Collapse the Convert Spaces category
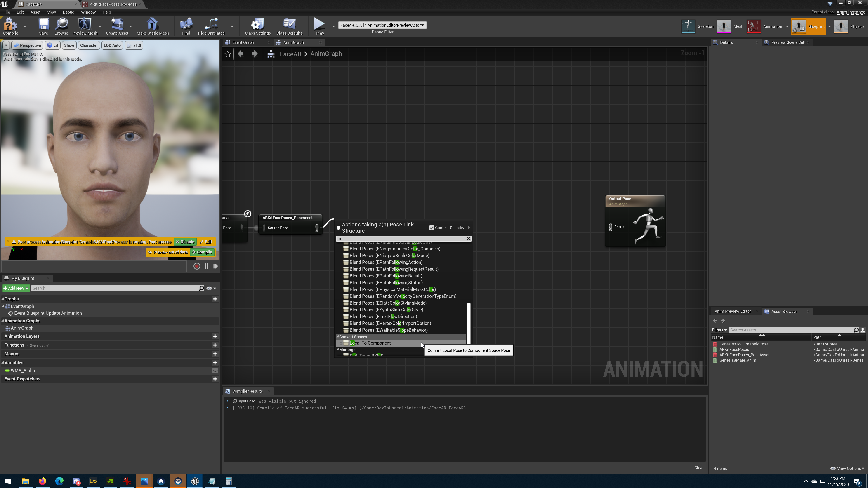 pyautogui.click(x=338, y=337)
